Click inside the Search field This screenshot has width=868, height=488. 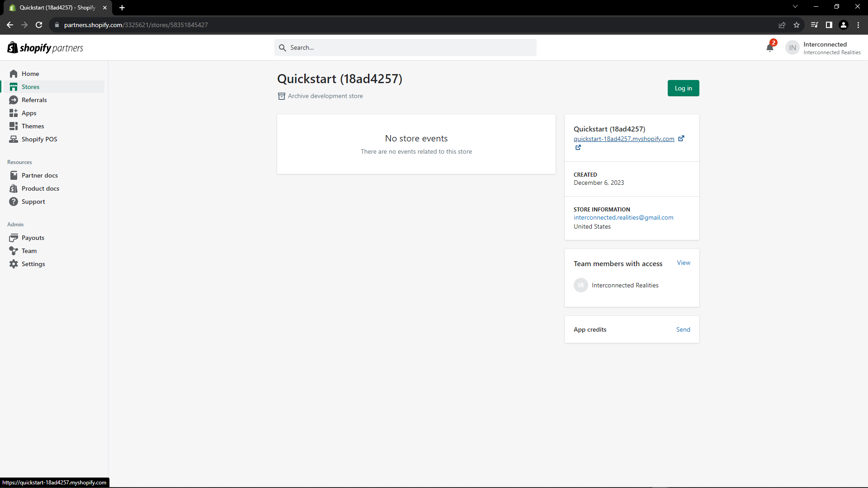point(406,47)
